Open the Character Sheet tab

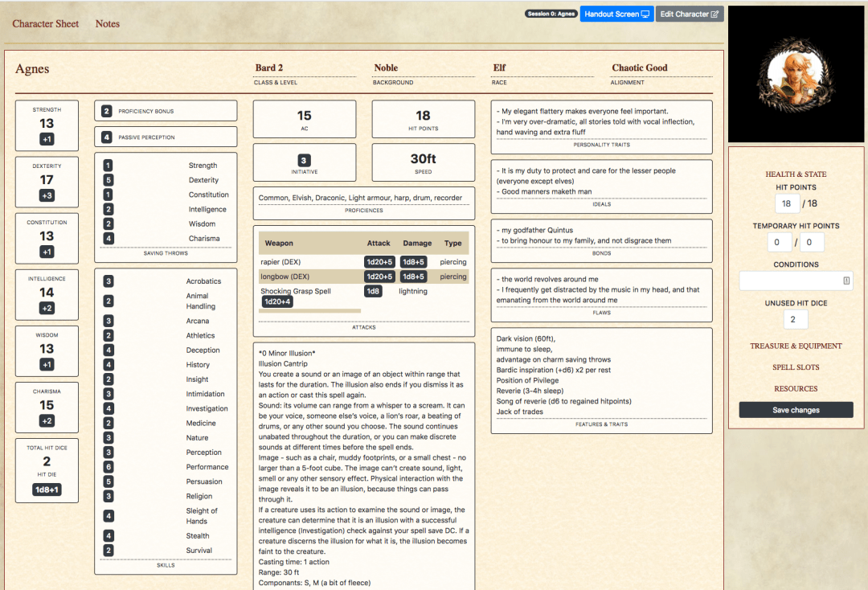[x=45, y=24]
